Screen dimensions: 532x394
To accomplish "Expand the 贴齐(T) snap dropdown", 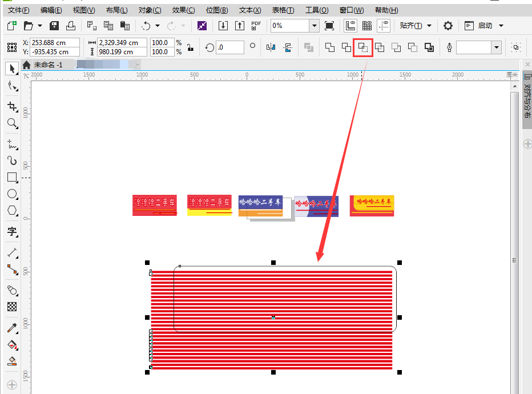I will coord(429,26).
